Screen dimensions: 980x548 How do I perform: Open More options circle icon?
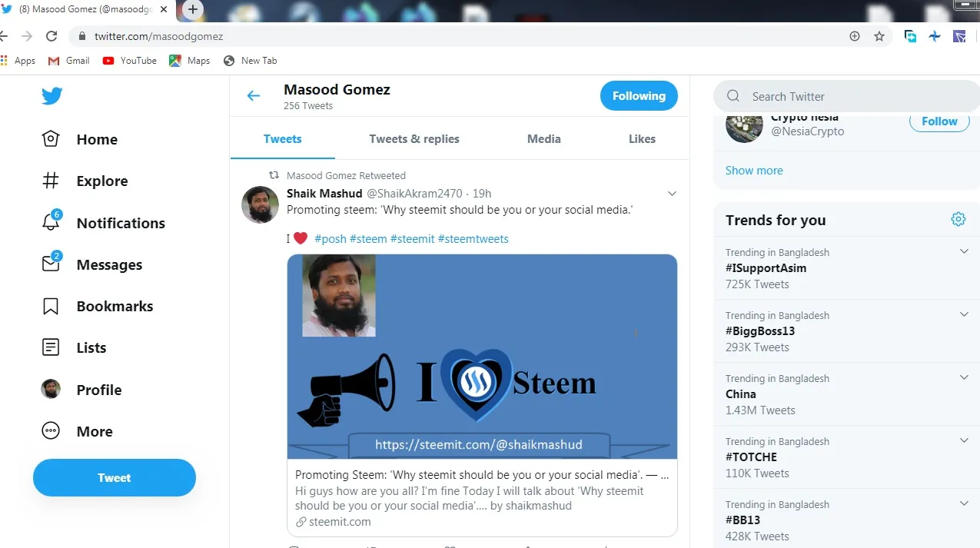51,431
